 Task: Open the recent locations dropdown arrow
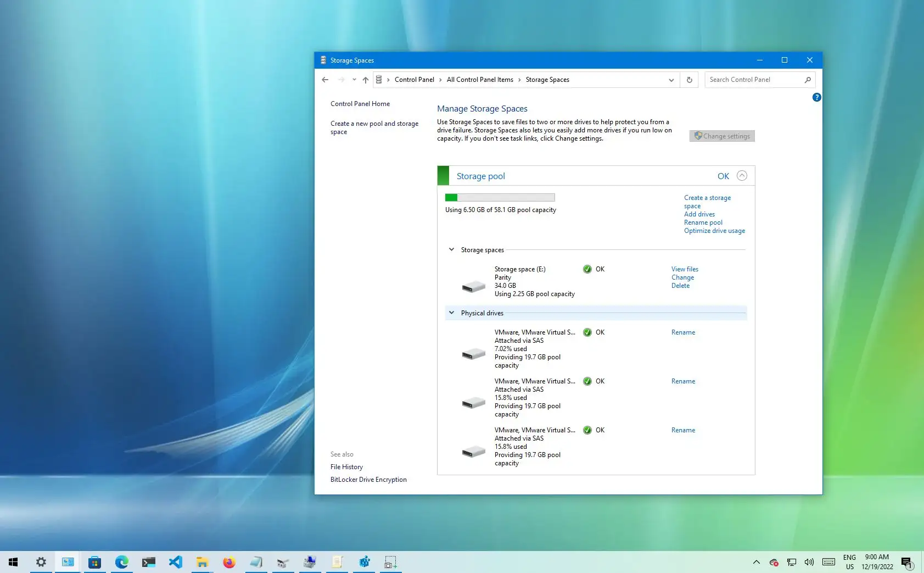coord(354,80)
